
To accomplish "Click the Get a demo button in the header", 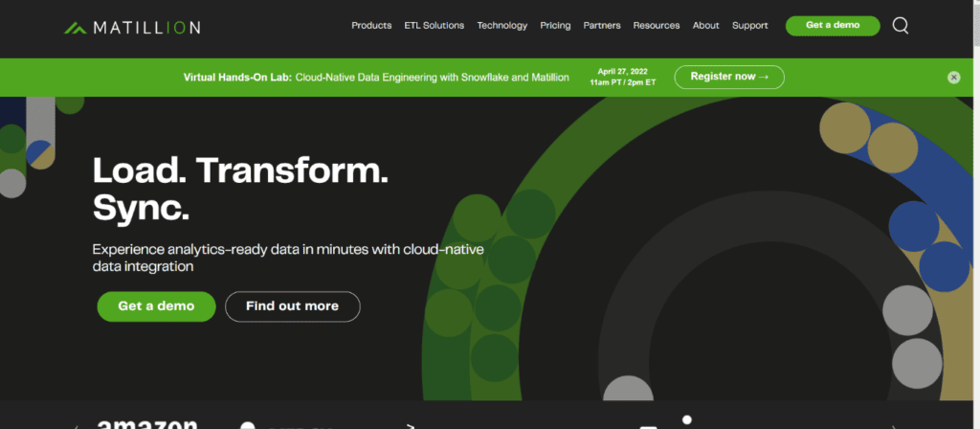I will pos(833,26).
